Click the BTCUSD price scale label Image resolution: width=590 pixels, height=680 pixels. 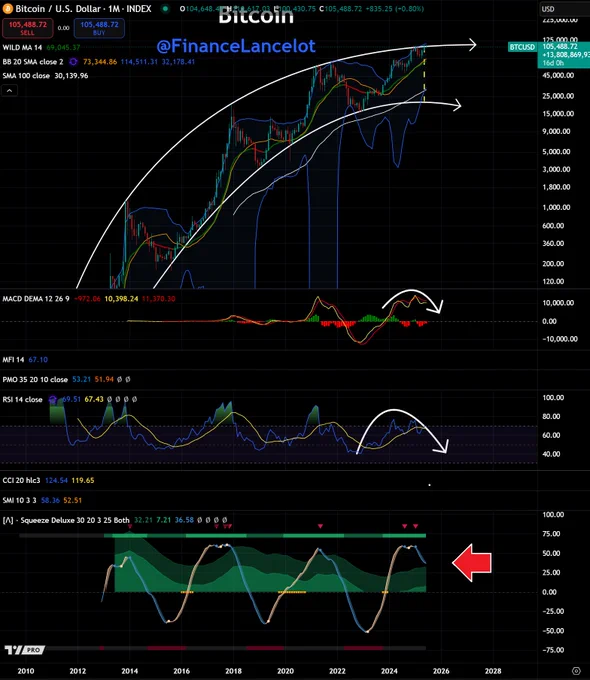522,47
